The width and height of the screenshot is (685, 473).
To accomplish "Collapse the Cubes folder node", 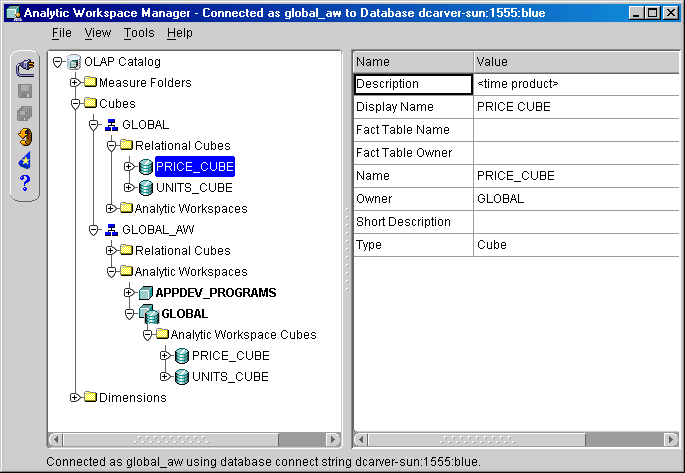I will point(75,104).
